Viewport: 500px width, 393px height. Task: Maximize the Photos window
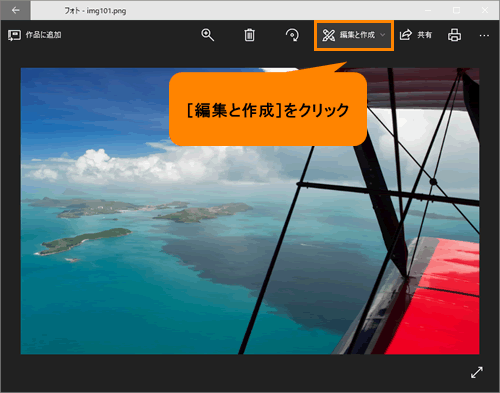click(x=456, y=10)
